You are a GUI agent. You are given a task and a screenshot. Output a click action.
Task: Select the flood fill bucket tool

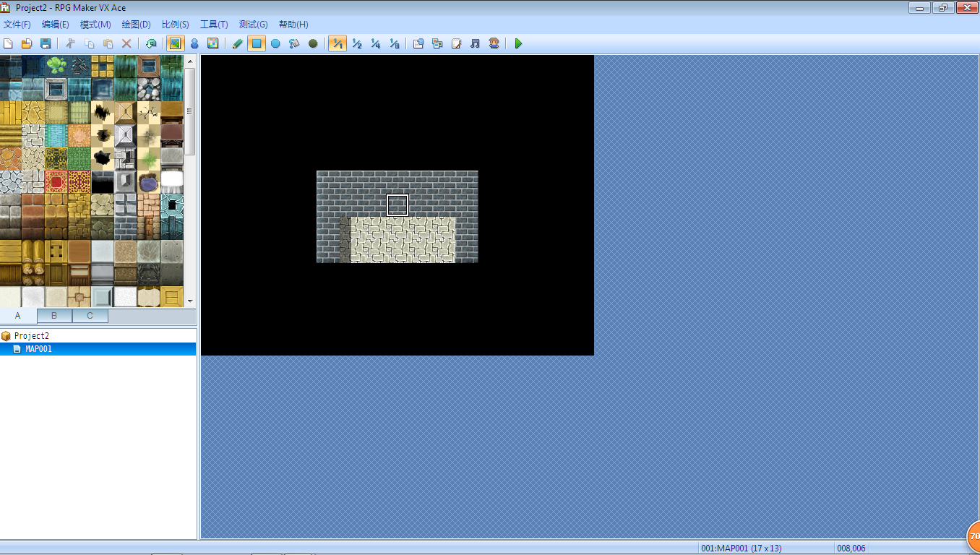(294, 43)
